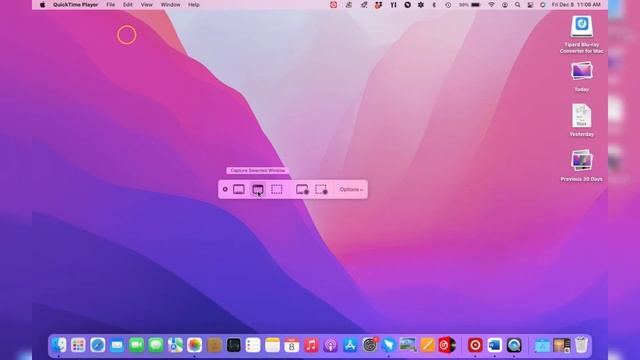Open Photos from the Dock
This screenshot has height=360, width=640.
point(195,345)
